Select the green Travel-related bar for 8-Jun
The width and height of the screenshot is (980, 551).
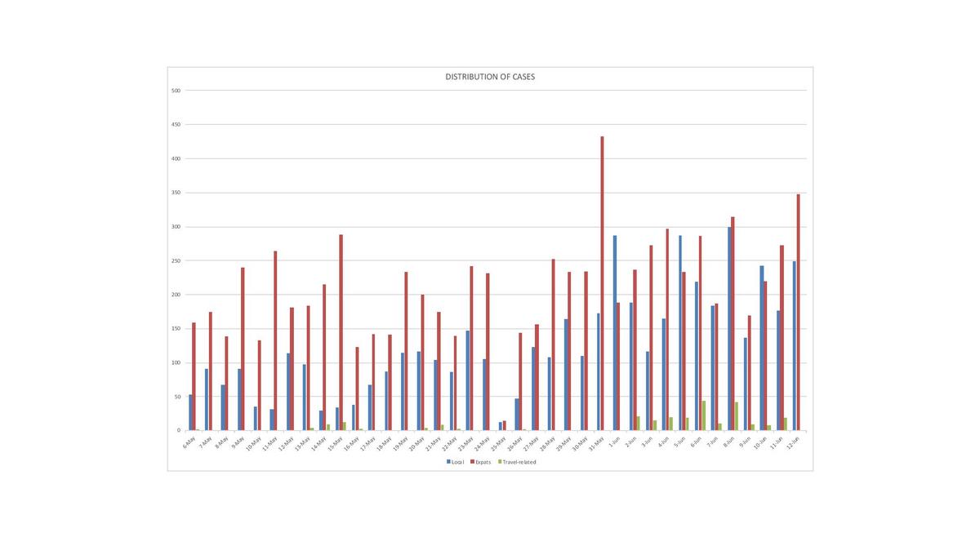(737, 415)
